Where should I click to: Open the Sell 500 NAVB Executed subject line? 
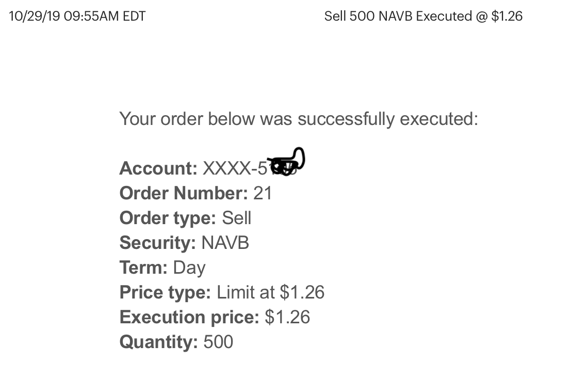423,17
